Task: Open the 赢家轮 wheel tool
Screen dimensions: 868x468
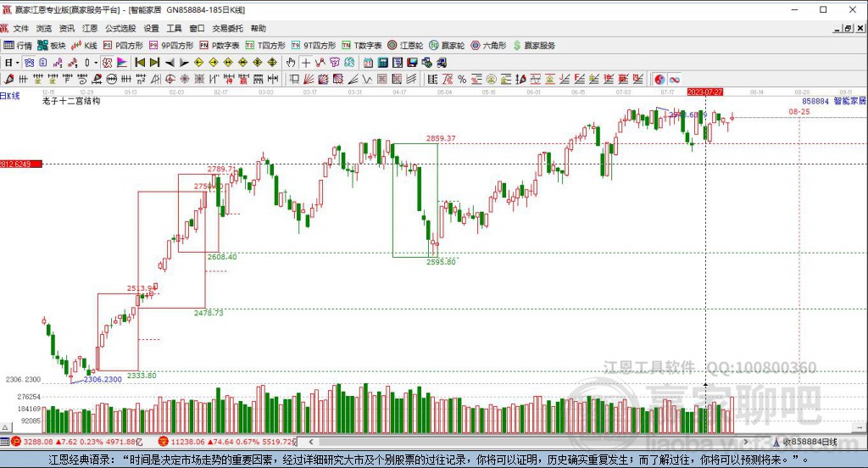Action: coord(447,46)
